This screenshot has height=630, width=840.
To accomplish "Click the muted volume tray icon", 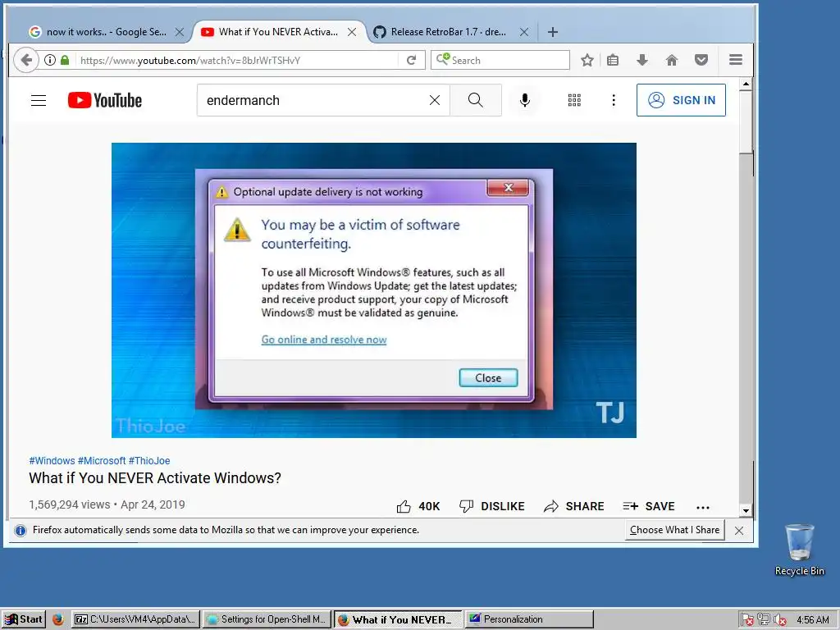I will point(779,620).
